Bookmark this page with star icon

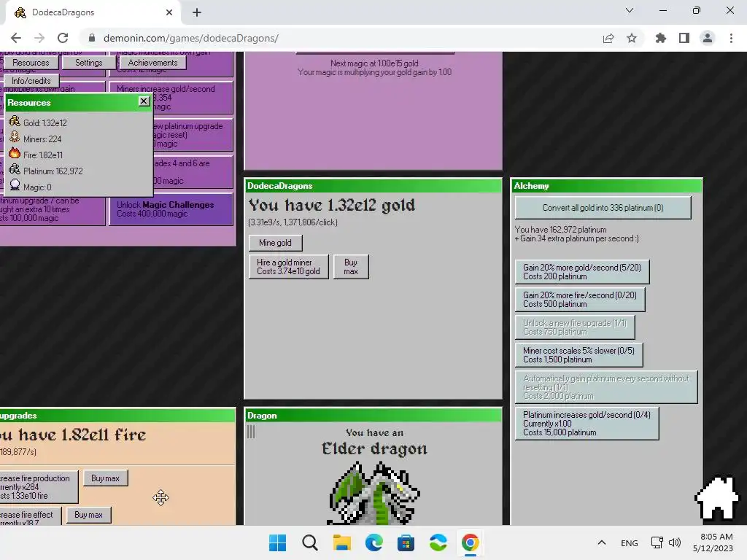(x=632, y=38)
